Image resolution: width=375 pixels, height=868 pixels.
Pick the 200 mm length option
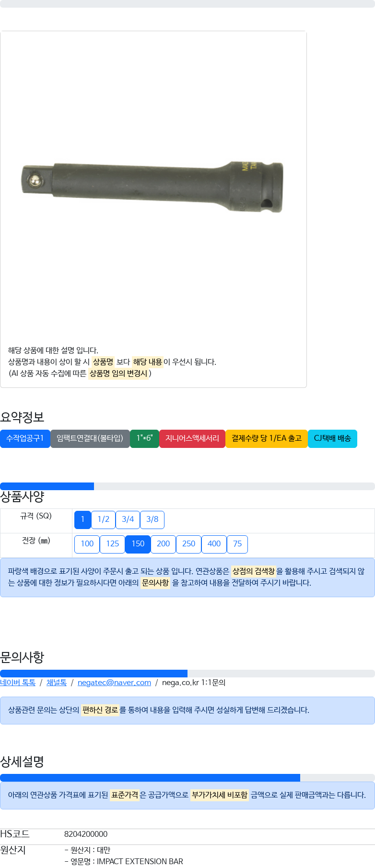pos(164,544)
